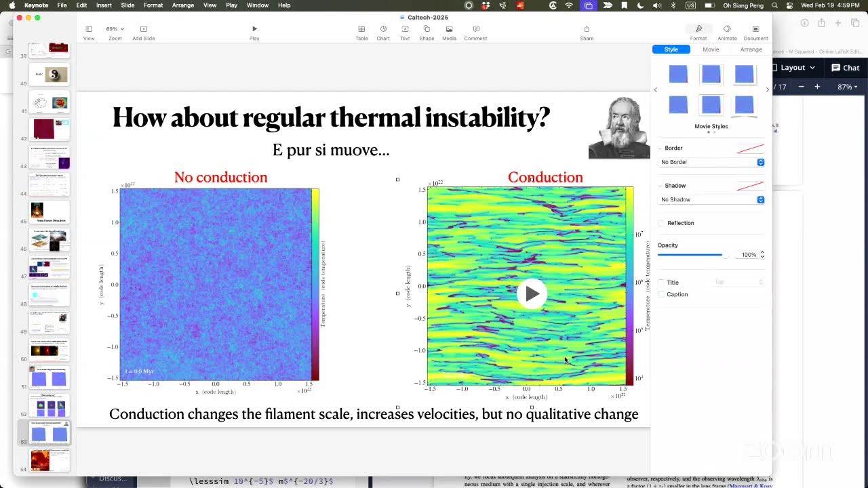Click zoom-in plus in the Overleaf PDF viewer
Screen dimensions: 868x488
point(817,87)
